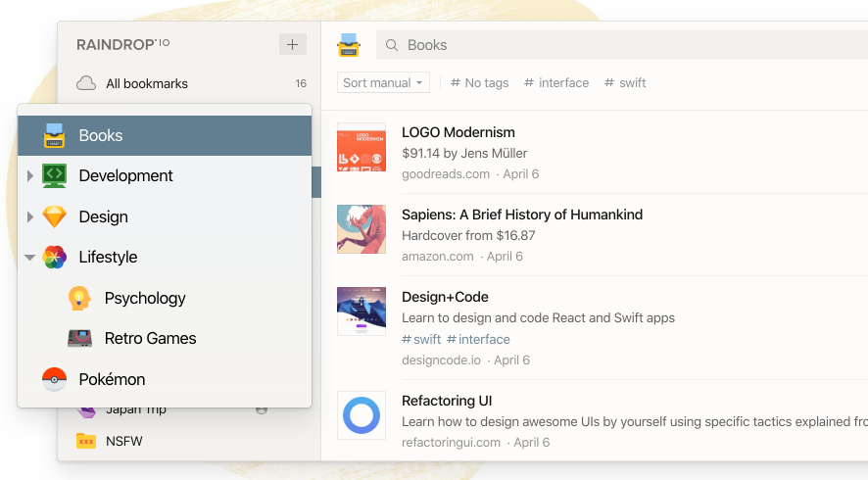Screen dimensions: 868x480
Task: Click '$91.14 by Jens Müller' description
Action: pos(464,154)
